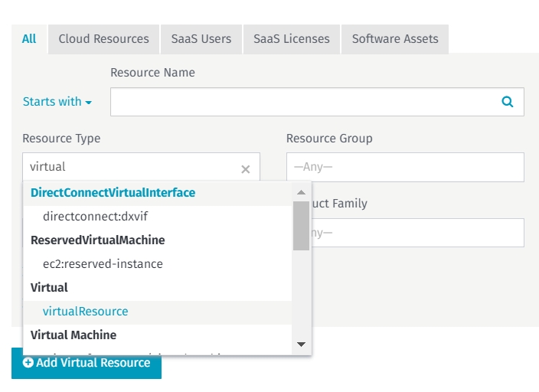
Task: Select the Software Assets tab
Action: click(x=395, y=39)
